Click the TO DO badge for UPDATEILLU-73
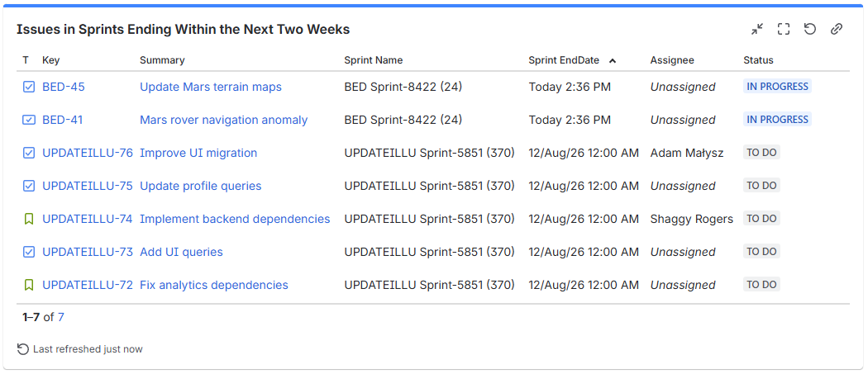 coord(761,252)
